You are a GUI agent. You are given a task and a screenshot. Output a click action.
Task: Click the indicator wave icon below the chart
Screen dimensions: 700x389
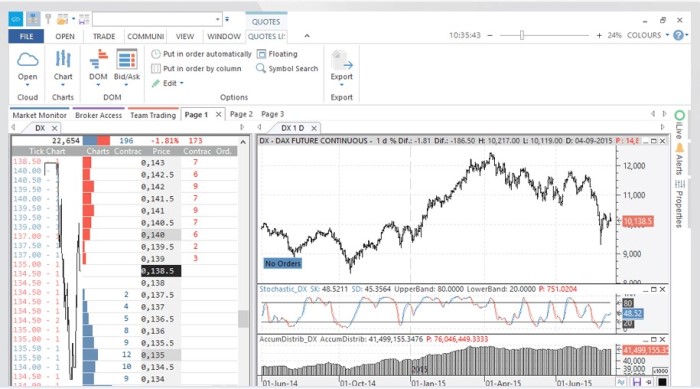pyautogui.click(x=621, y=382)
